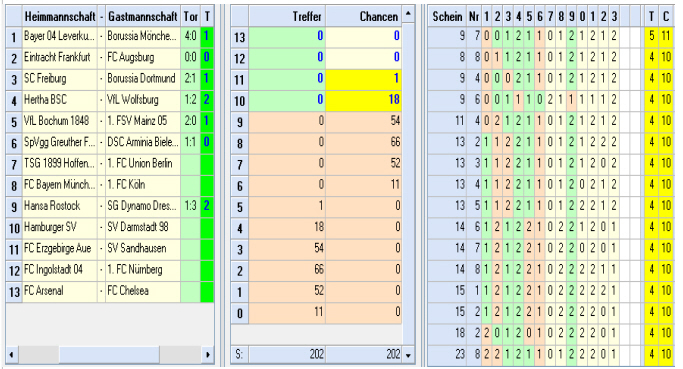Image resolution: width=683 pixels, height=369 pixels.
Task: Click the 2:1 score cell
Action: point(190,79)
